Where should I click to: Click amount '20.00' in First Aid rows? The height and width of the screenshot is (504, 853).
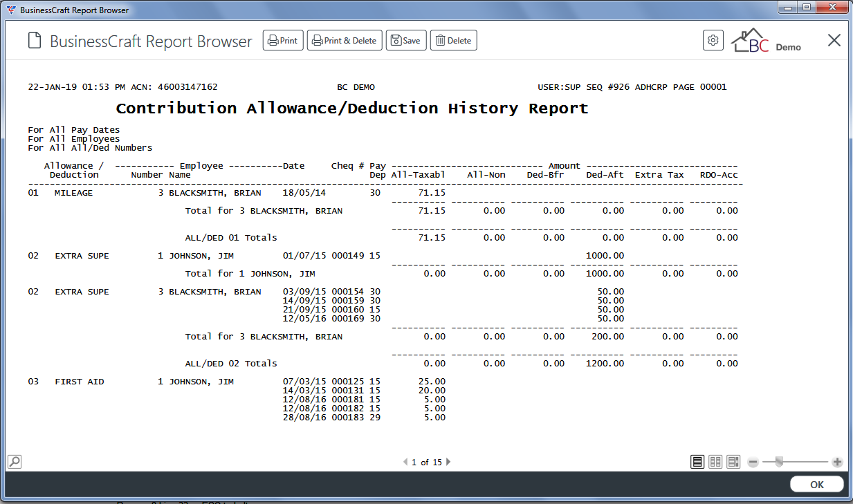[432, 391]
